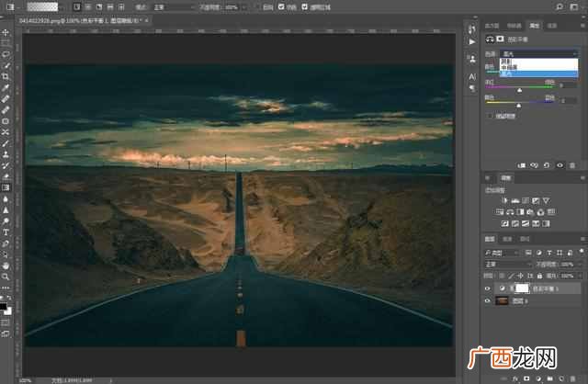Choose Midtones (中间调) in tone list
This screenshot has width=588, height=384.
pos(539,67)
